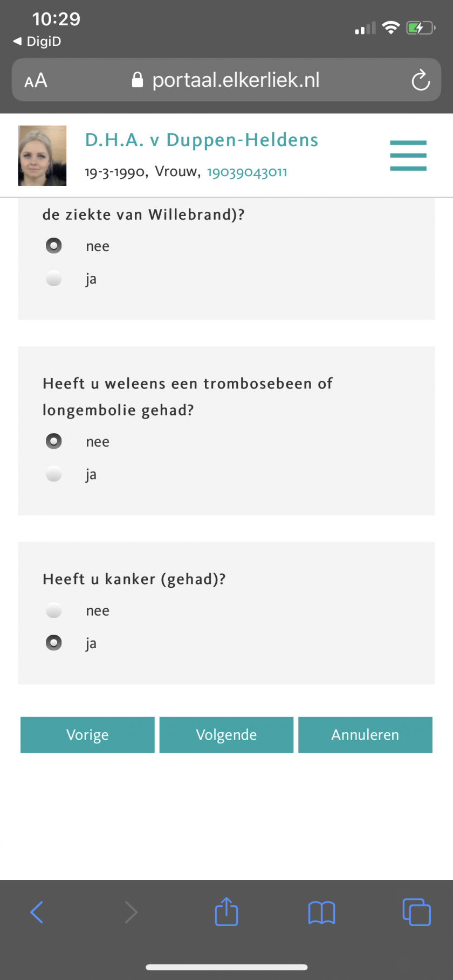Tap the patient profile photo
Image resolution: width=453 pixels, height=980 pixels.
[x=43, y=156]
